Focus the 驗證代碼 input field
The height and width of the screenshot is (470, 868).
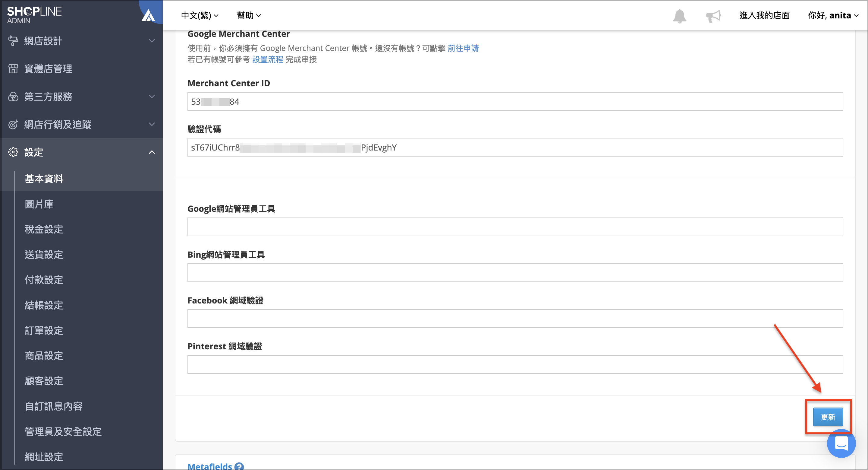[515, 147]
